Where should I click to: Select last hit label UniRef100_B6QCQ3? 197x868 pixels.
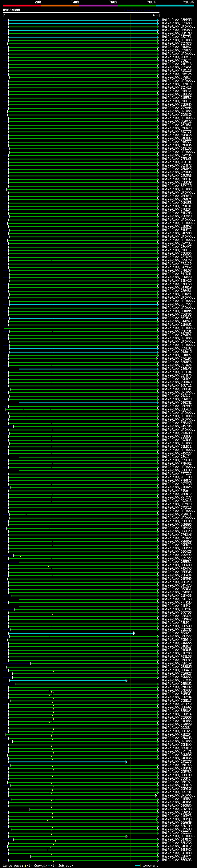click(x=177, y=860)
